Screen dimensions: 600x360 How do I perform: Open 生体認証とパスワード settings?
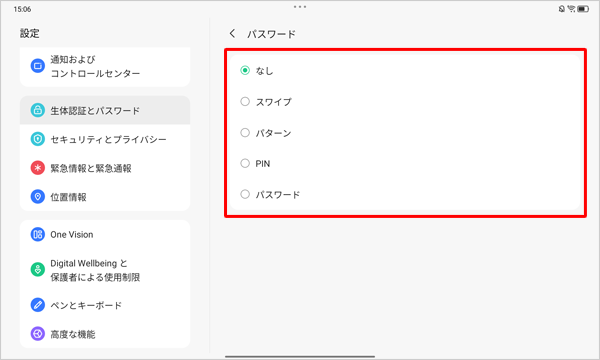[x=105, y=110]
